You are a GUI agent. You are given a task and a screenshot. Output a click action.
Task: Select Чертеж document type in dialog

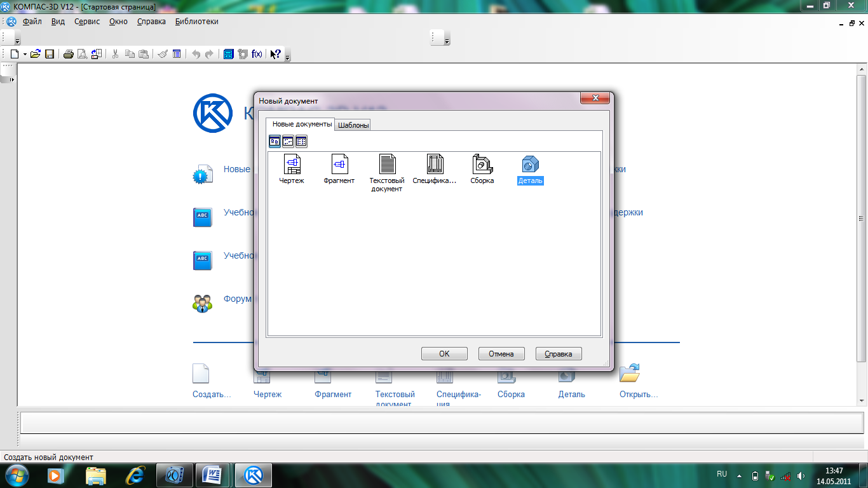coord(292,169)
